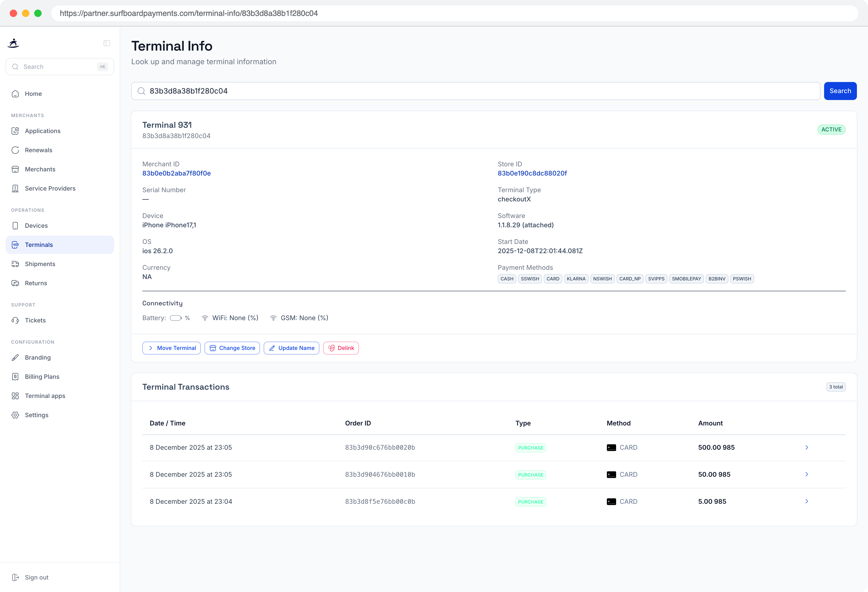Open Shipments in the sidebar
This screenshot has width=868, height=592.
coord(60,264)
